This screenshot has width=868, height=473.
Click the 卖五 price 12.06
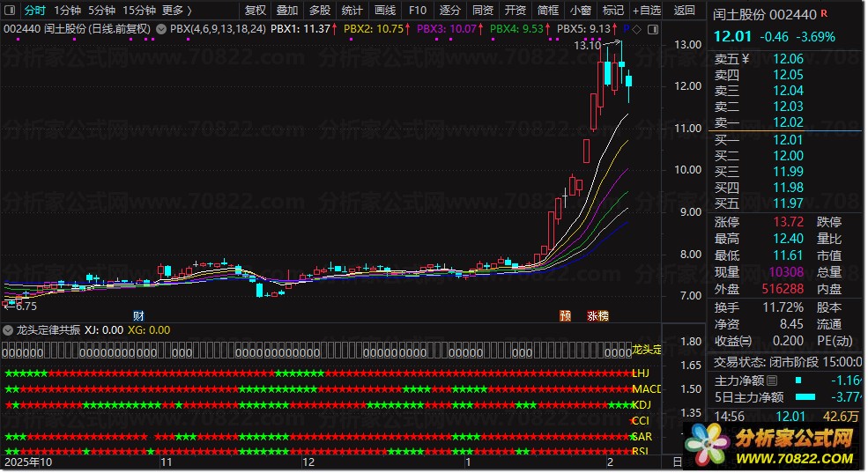pos(788,59)
